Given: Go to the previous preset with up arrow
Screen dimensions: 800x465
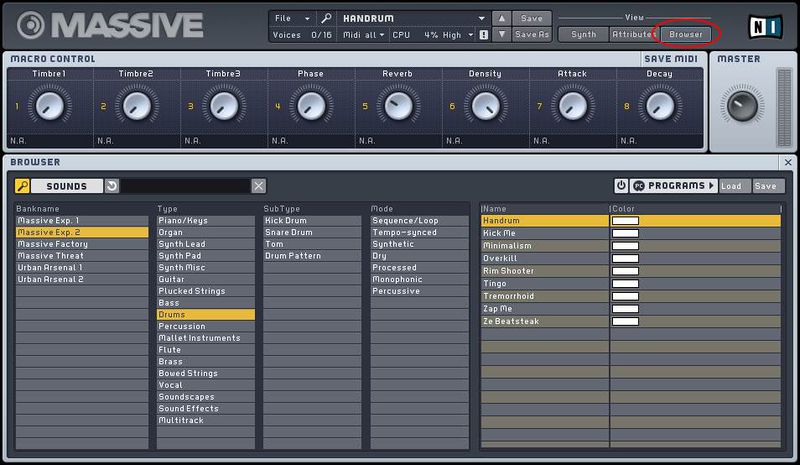Looking at the screenshot, I should pyautogui.click(x=502, y=18).
